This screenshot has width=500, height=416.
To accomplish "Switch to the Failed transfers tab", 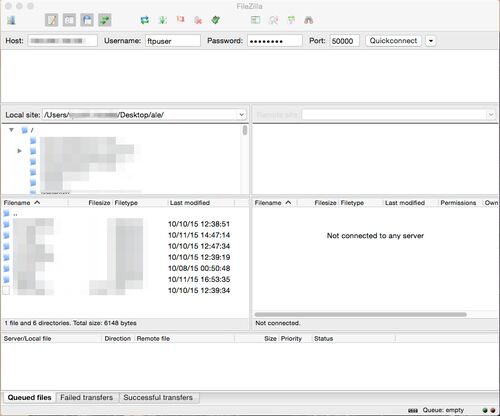I will coord(87,397).
